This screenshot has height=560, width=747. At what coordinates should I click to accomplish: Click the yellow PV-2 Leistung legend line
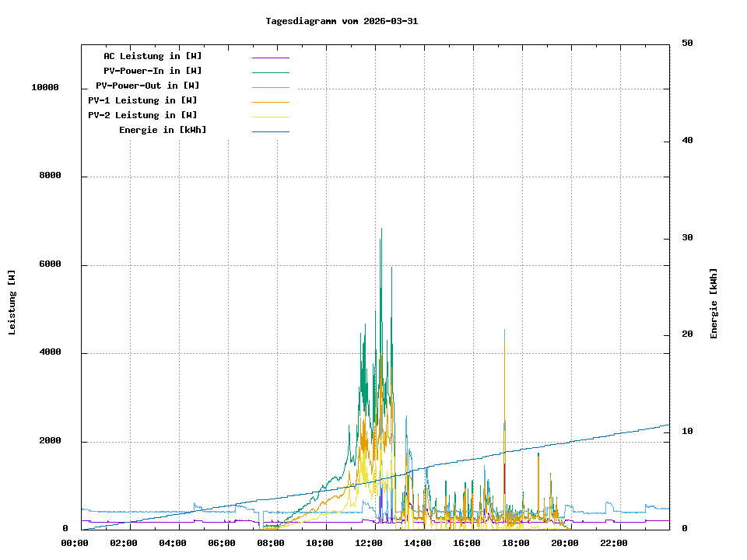click(270, 117)
